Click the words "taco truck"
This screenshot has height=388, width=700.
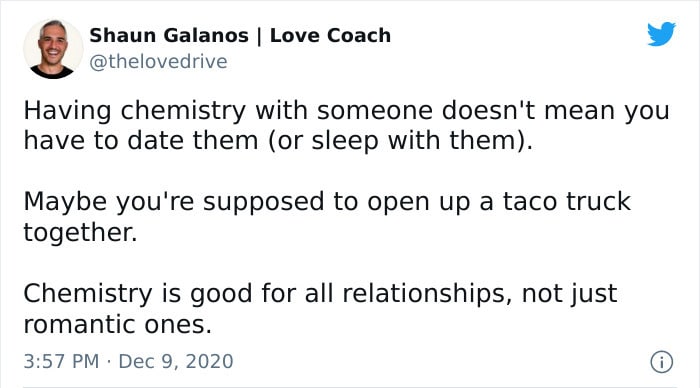[x=567, y=201]
